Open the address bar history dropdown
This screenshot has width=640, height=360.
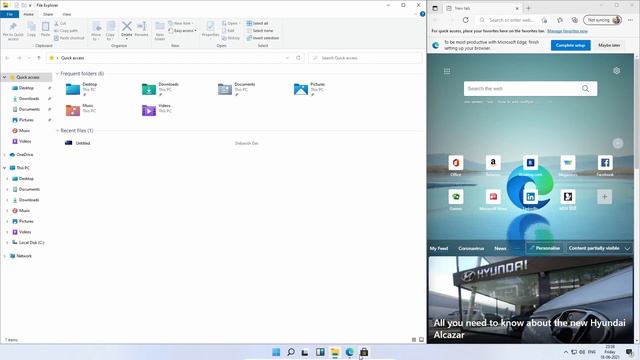pos(287,58)
